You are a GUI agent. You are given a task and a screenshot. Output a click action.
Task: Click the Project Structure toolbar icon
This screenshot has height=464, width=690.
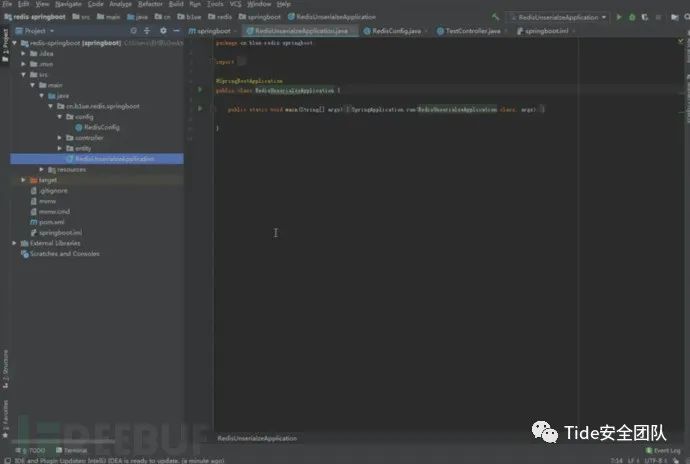tap(675, 17)
